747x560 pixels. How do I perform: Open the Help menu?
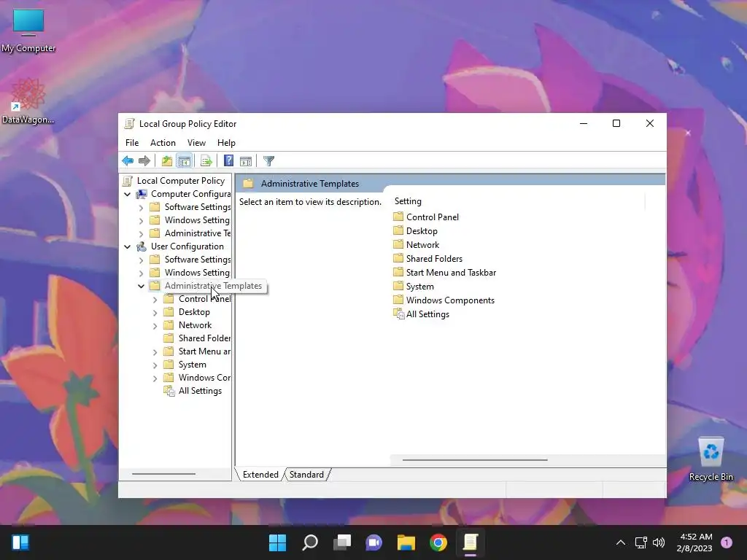[x=226, y=143]
